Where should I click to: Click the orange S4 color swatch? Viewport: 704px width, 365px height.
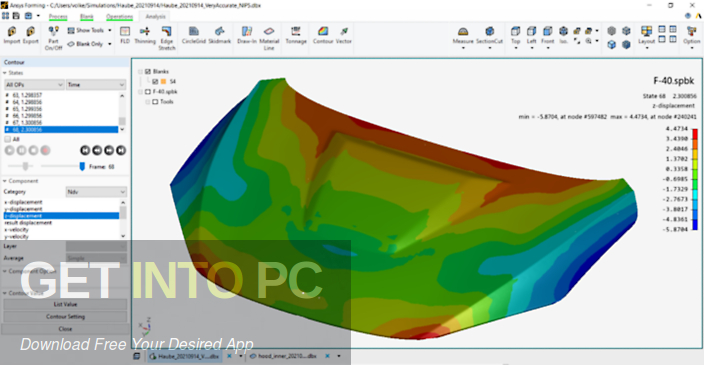[163, 81]
